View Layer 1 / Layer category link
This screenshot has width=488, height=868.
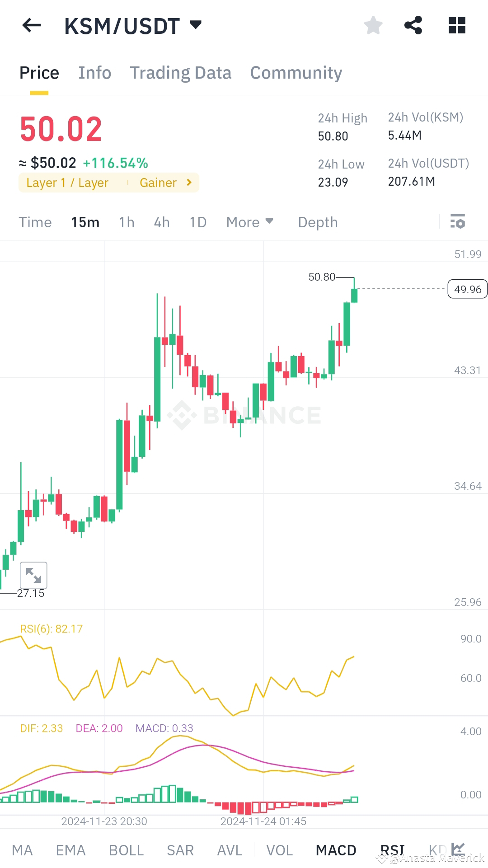(67, 183)
